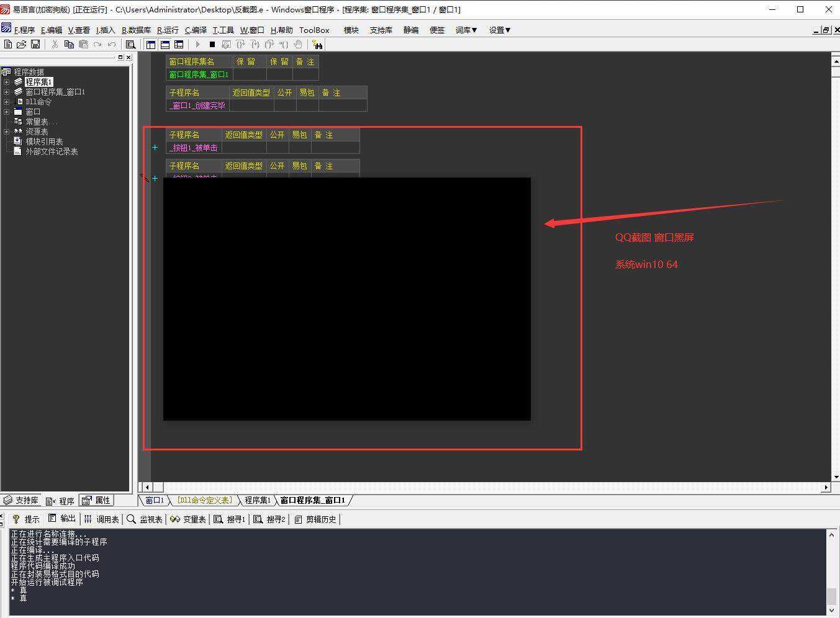The height and width of the screenshot is (618, 840).
Task: Expand the 资源表 tree node
Action: pyautogui.click(x=6, y=132)
